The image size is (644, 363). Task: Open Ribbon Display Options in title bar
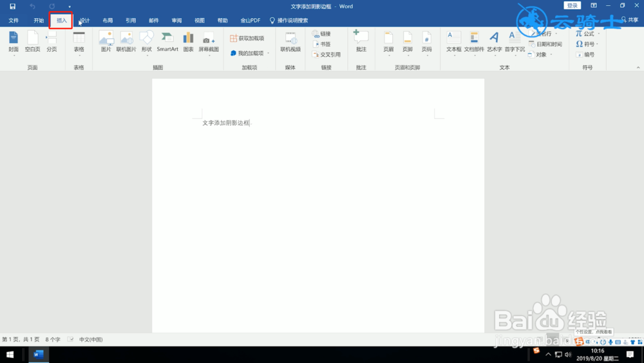point(594,5)
